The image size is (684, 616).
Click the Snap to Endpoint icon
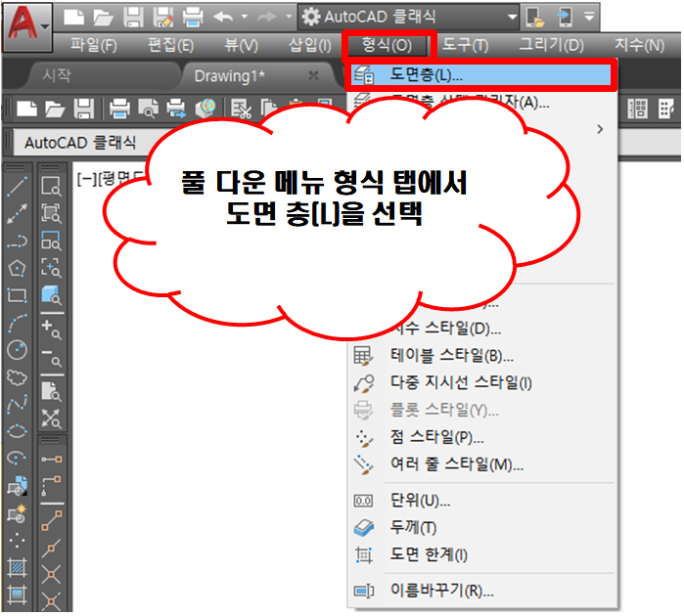click(x=52, y=520)
